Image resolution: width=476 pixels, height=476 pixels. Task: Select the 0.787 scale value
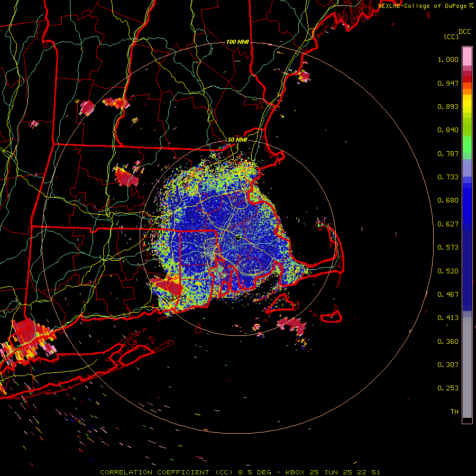coord(448,153)
